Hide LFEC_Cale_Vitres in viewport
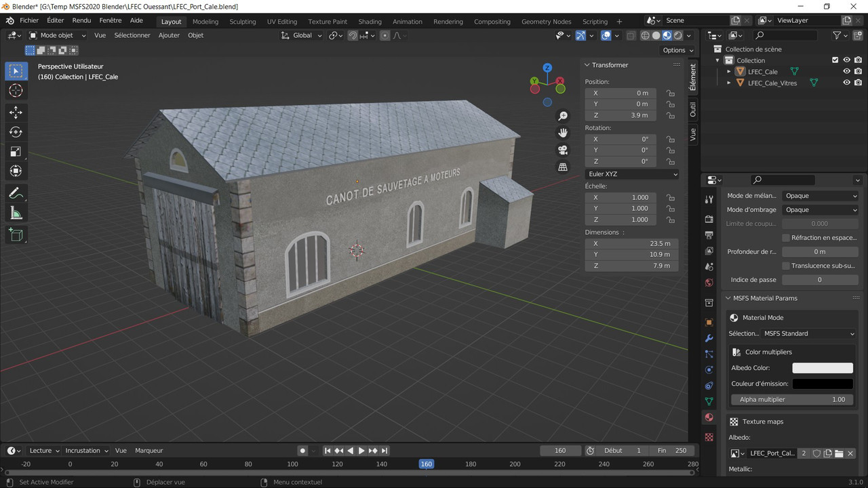 (846, 83)
